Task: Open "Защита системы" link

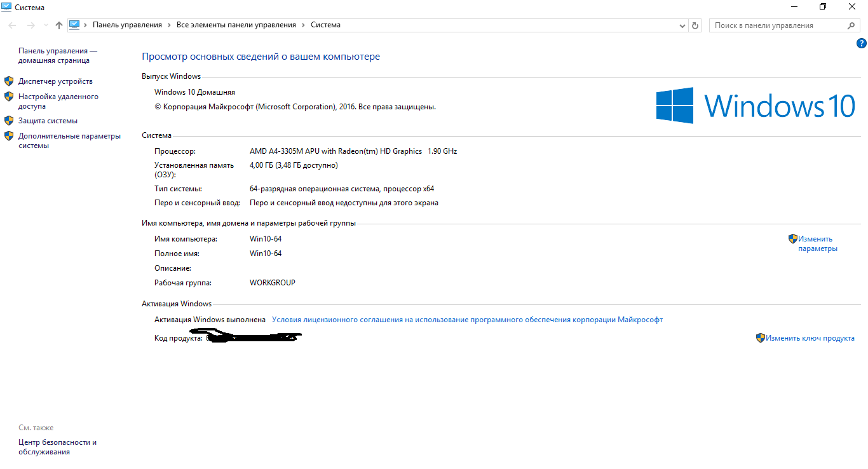Action: pos(48,121)
